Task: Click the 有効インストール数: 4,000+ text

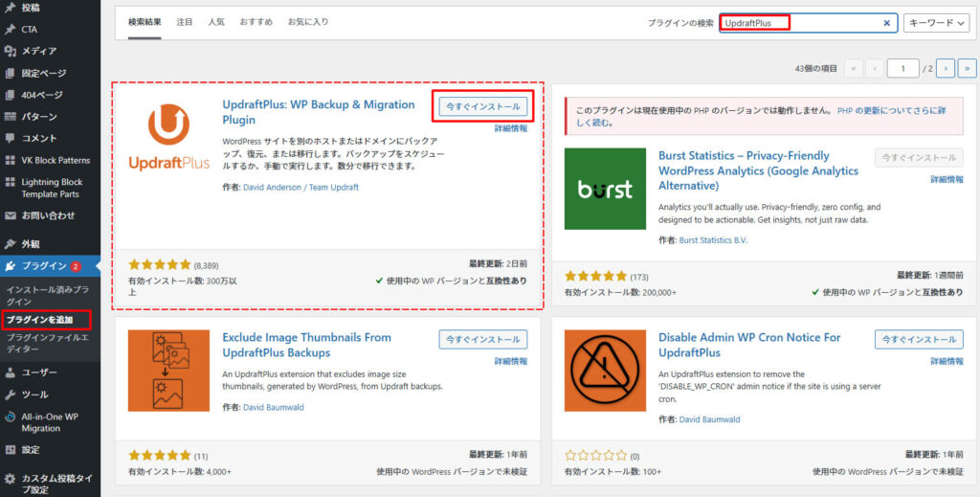Action: click(179, 471)
